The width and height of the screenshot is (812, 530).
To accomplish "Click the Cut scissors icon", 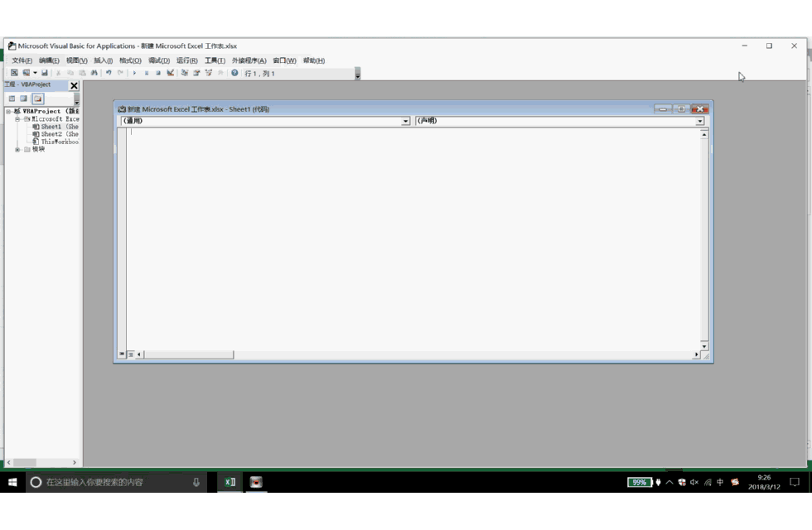I will point(59,73).
